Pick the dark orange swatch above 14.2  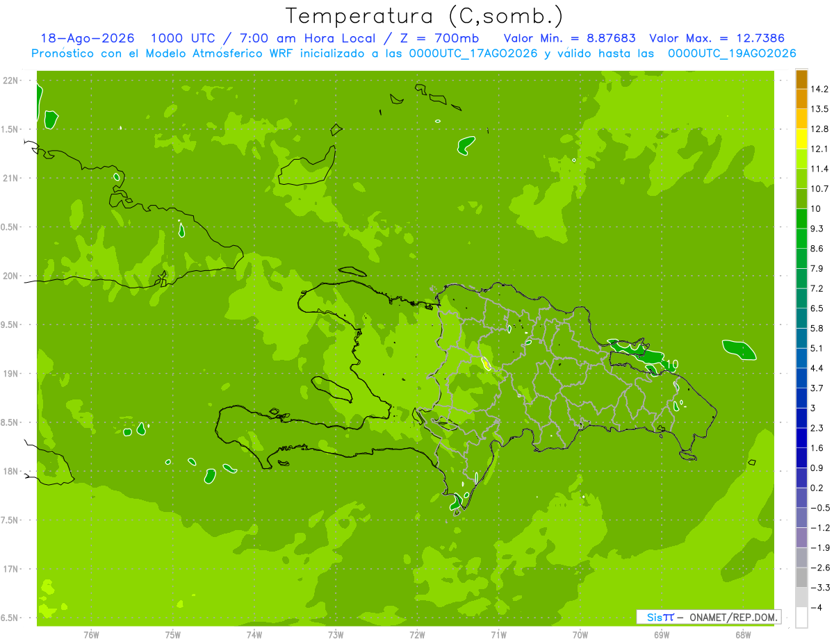point(801,79)
